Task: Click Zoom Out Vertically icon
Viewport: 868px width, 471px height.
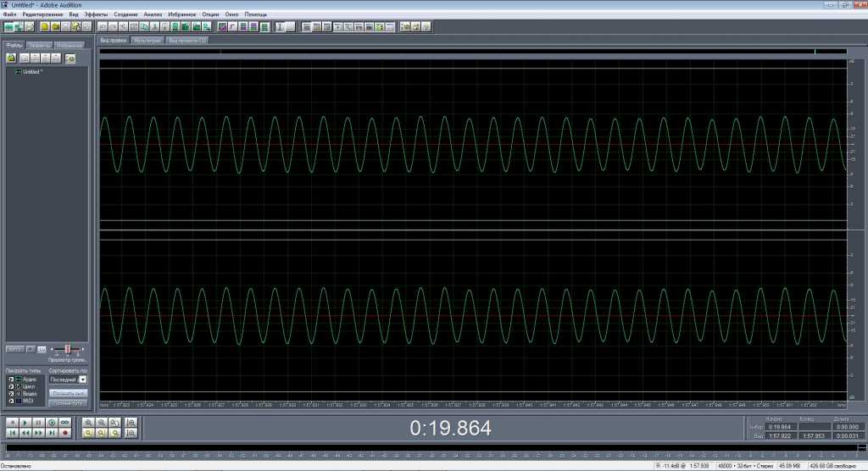Action: tap(131, 433)
